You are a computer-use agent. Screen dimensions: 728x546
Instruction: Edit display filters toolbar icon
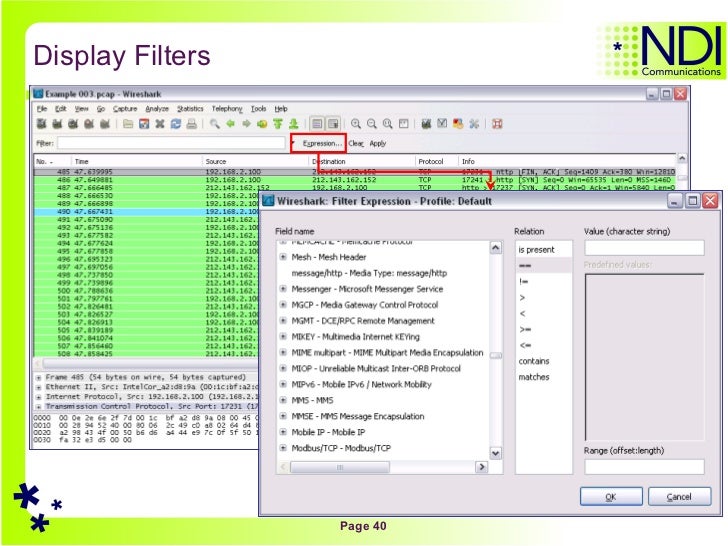point(442,124)
